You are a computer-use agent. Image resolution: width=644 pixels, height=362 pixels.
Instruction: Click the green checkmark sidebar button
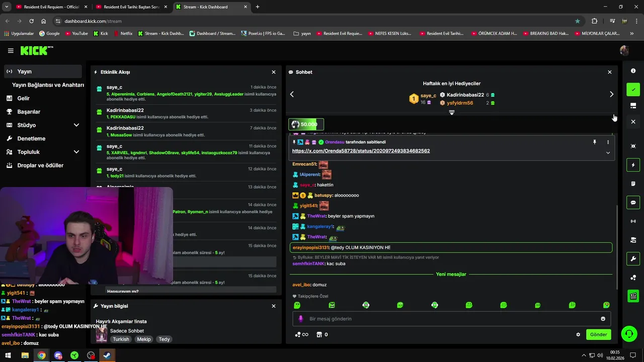(633, 89)
